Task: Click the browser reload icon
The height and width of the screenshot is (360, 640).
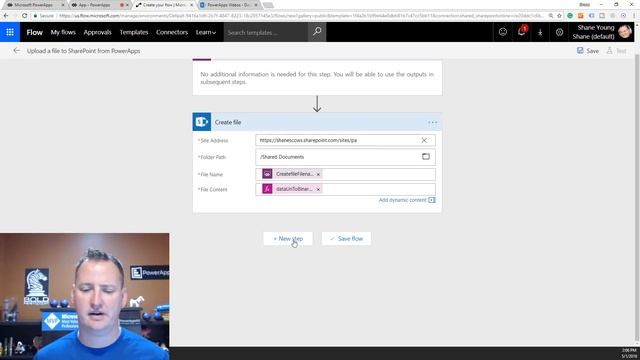Action: point(24,16)
